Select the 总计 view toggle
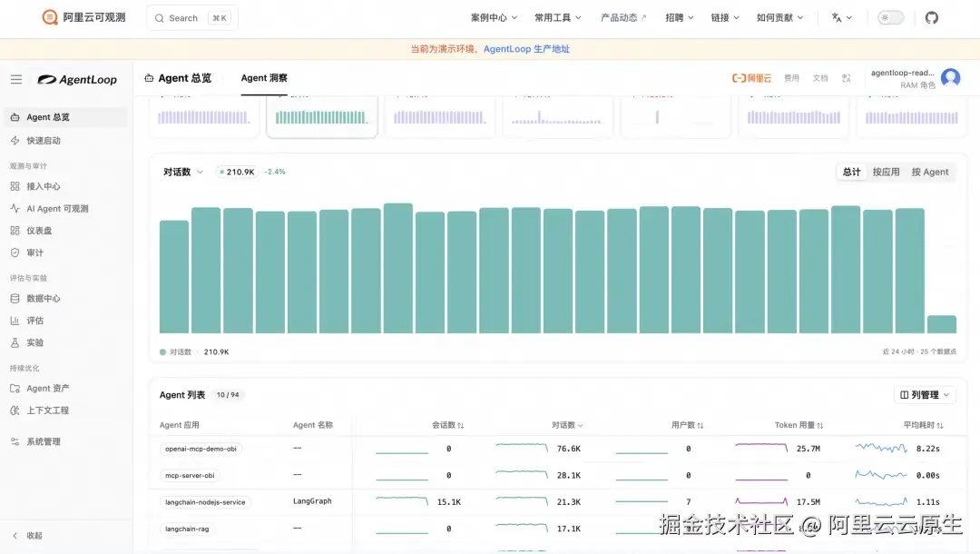Screen dimensions: 980x554 point(851,172)
